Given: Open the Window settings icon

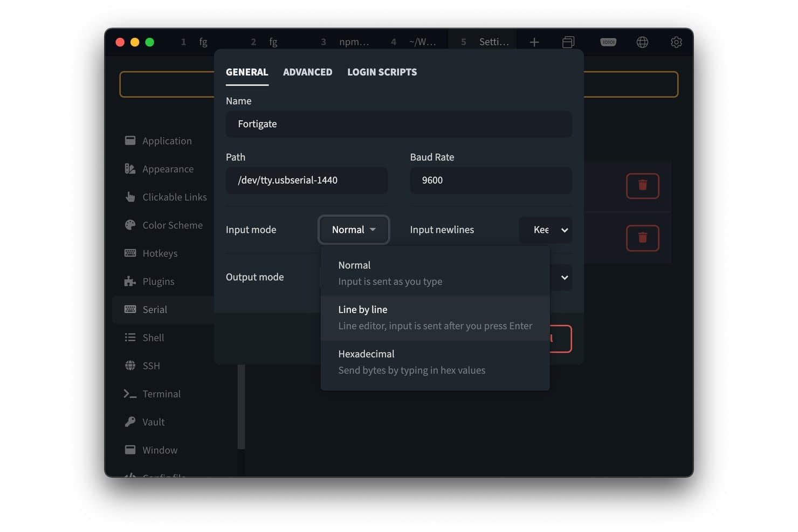Looking at the screenshot, I should [130, 450].
